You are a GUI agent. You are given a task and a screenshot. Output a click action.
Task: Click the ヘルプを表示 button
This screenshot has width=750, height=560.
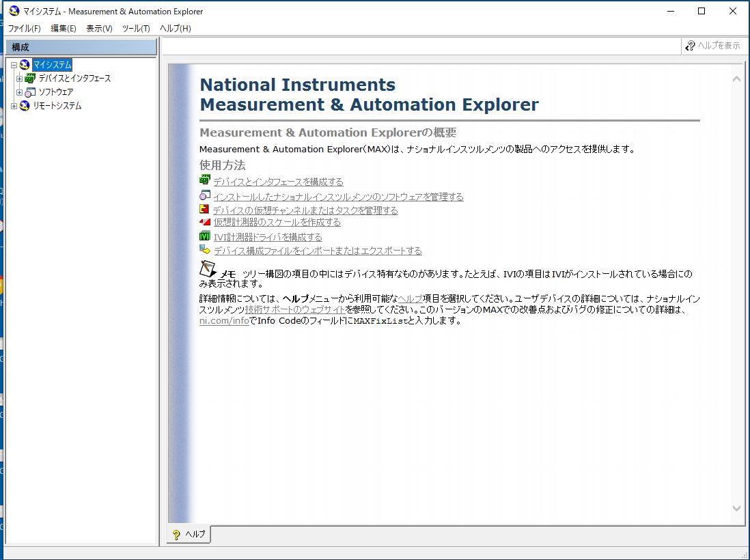tap(712, 46)
